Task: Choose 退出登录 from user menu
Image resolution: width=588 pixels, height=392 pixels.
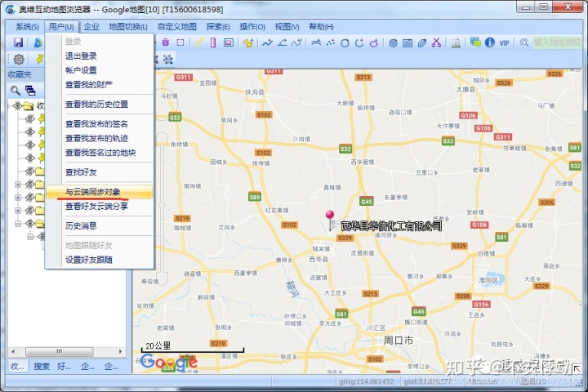Action: coord(100,56)
